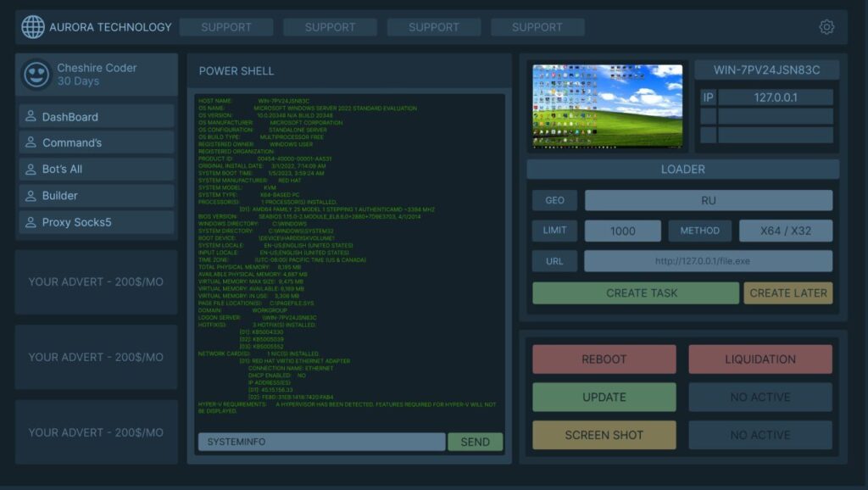Open the remote desktop screenshot thumbnail
Image resolution: width=868 pixels, height=490 pixels.
click(607, 106)
